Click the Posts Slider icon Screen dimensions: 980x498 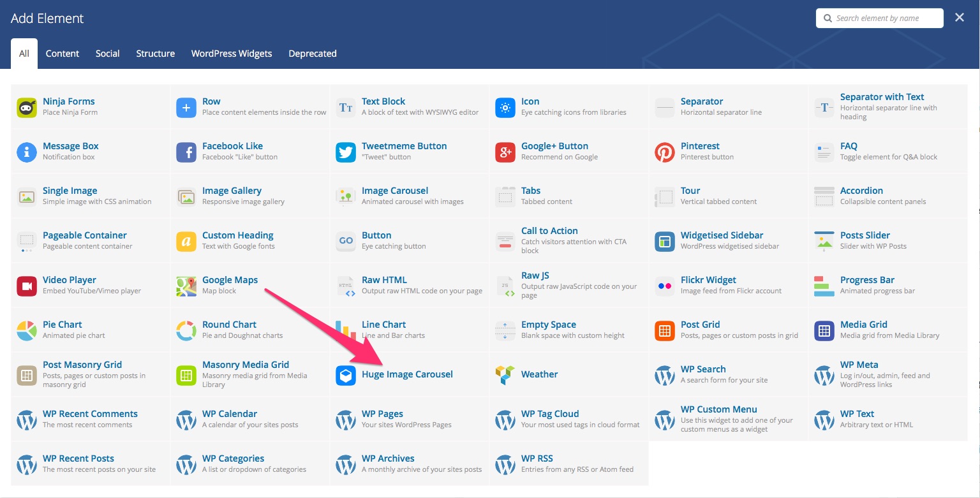824,242
